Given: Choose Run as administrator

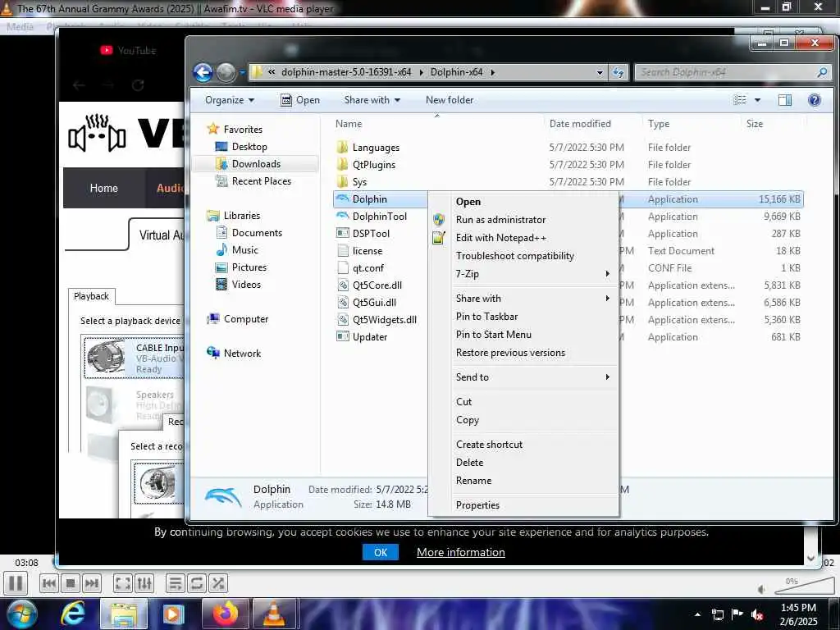Looking at the screenshot, I should (x=524, y=220).
